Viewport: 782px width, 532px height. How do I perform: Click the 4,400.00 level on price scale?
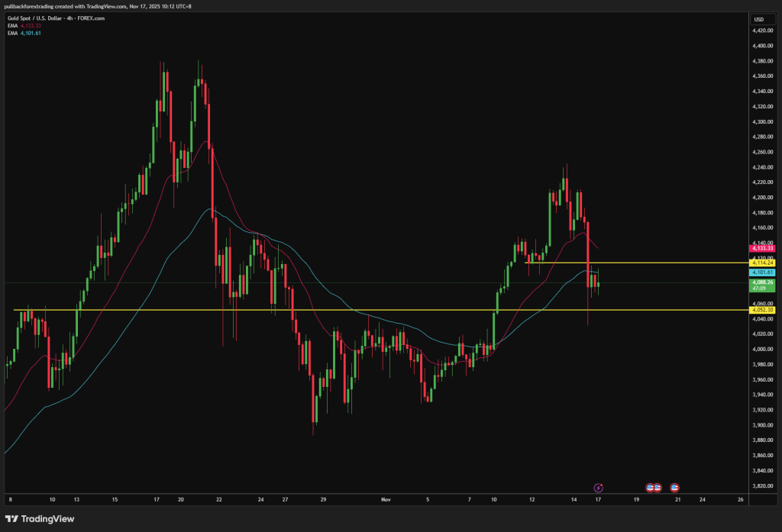[764, 46]
